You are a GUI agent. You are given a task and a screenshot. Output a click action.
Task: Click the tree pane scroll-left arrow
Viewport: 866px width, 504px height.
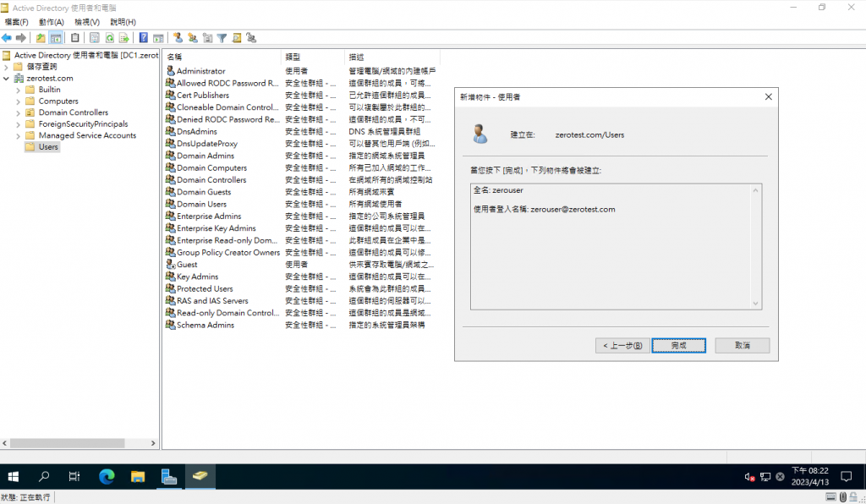coord(4,443)
